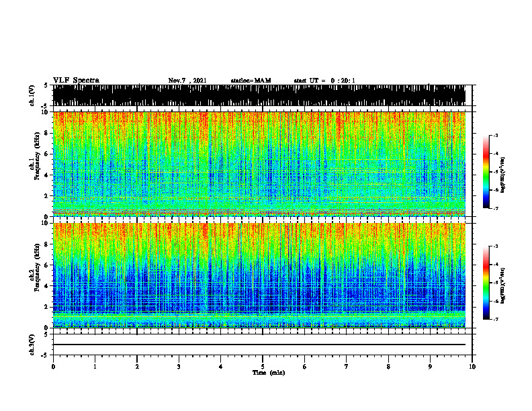
Task: Click the ch.1 colorbar log(PSD) unit label
Action: 503,175
